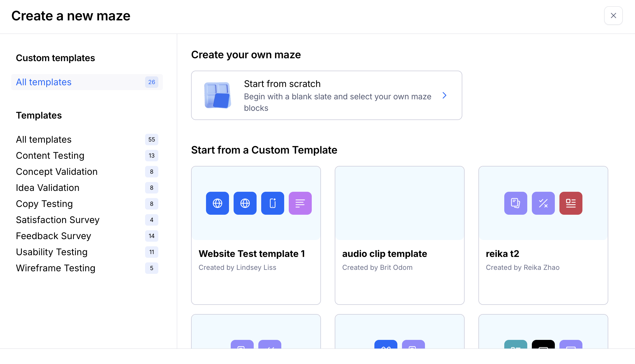
Task: Select All templates with 55 items
Action: coord(44,140)
